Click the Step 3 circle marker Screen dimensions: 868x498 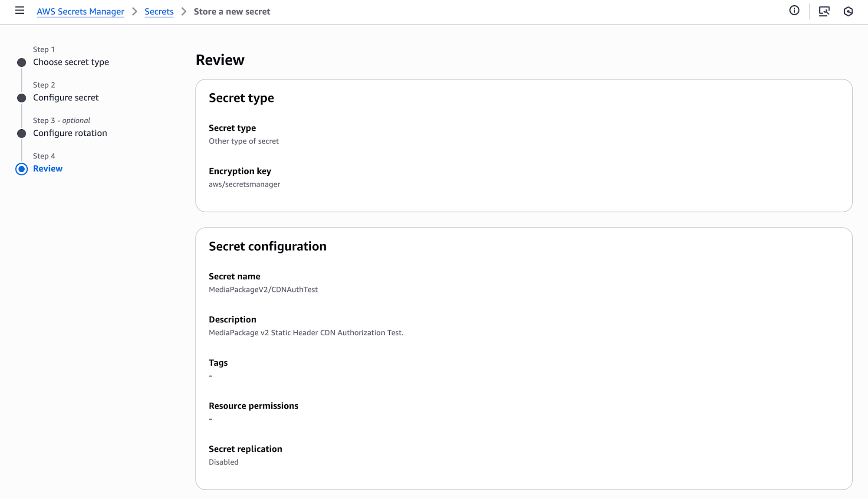pos(21,134)
